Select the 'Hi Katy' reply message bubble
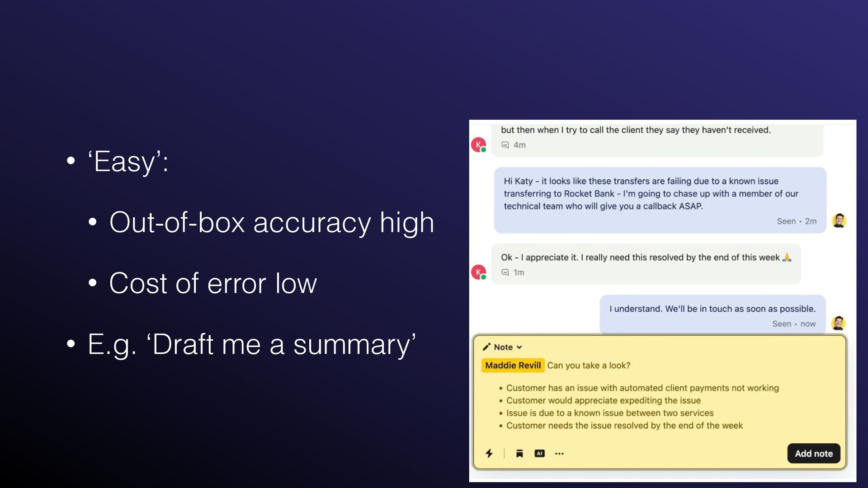Screen dimensions: 868x488 pos(660,200)
